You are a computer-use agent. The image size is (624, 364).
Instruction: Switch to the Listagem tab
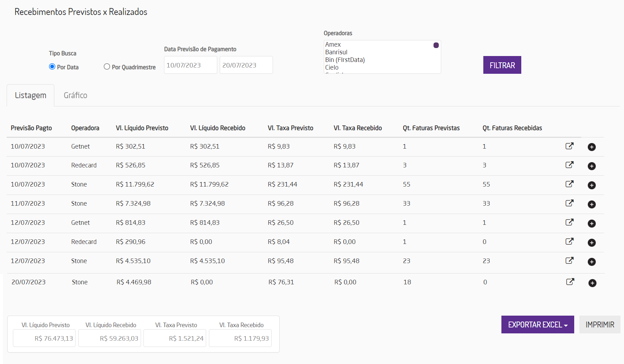[31, 95]
